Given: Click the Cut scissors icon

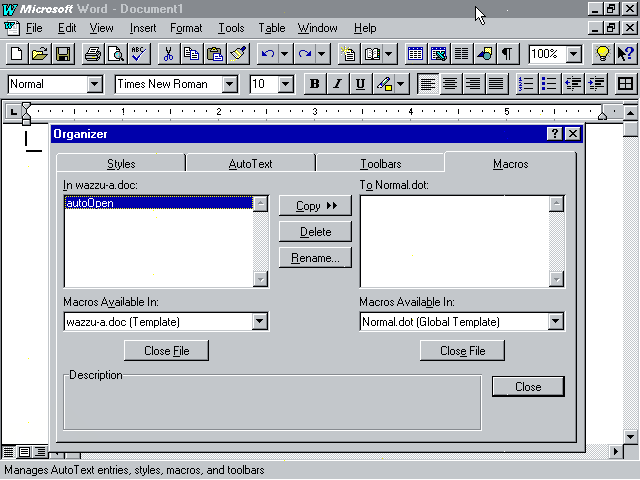Looking at the screenshot, I should coord(168,54).
